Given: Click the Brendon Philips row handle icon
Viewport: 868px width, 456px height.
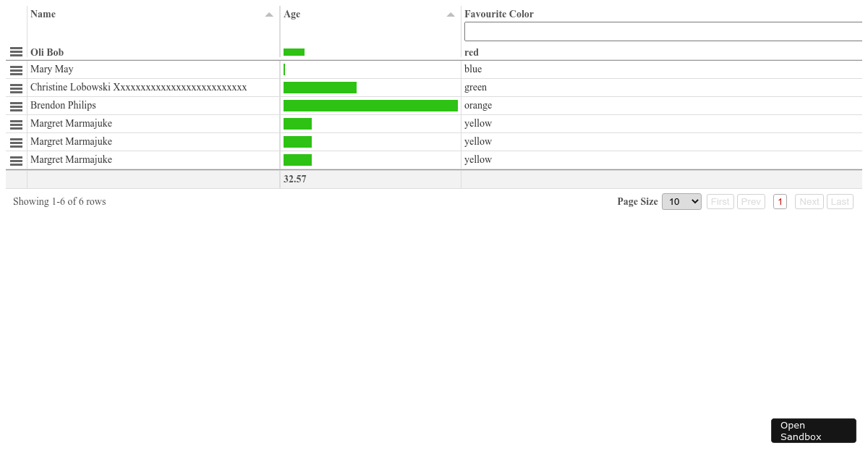Looking at the screenshot, I should [x=16, y=106].
